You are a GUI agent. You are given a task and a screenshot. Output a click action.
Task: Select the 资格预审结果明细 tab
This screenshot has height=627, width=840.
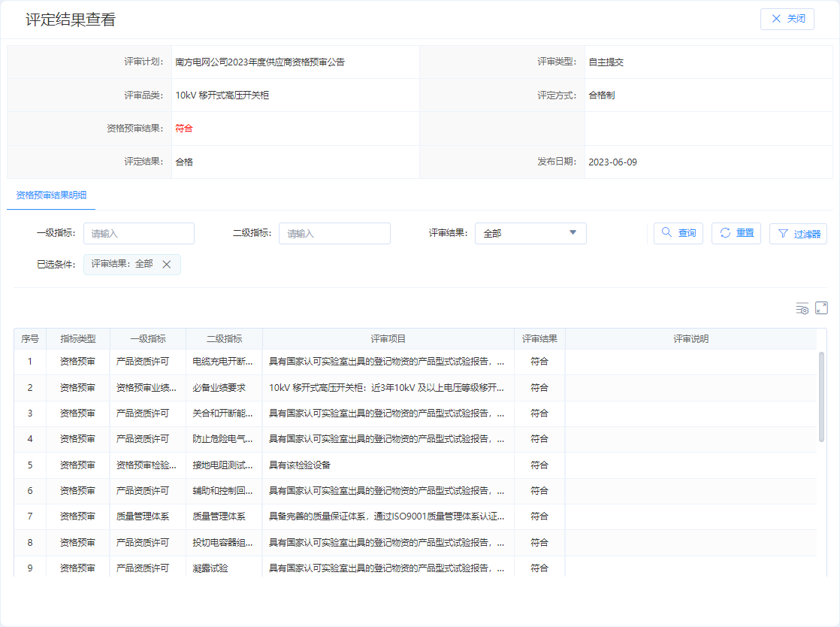point(51,195)
